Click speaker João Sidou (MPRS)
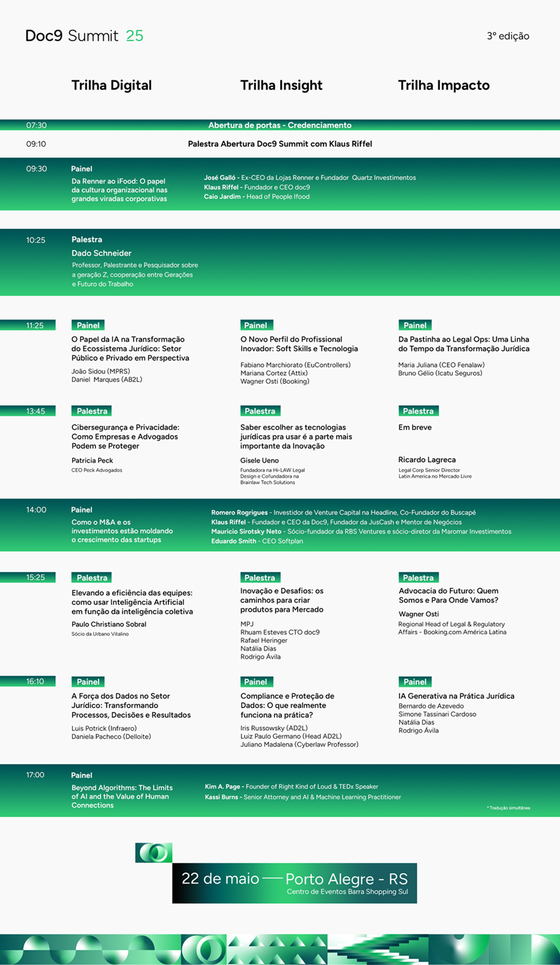Image resolution: width=560 pixels, height=965 pixels. point(101,371)
